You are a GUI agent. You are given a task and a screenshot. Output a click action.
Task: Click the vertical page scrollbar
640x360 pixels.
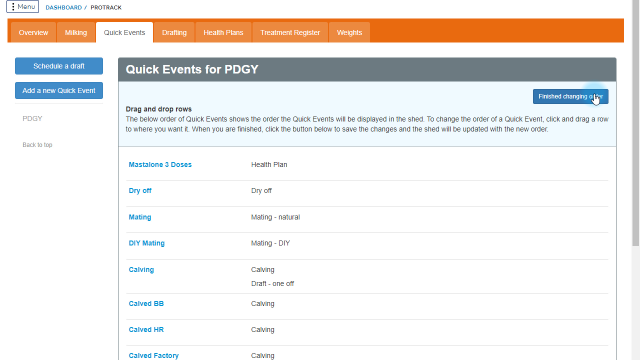pos(636,122)
